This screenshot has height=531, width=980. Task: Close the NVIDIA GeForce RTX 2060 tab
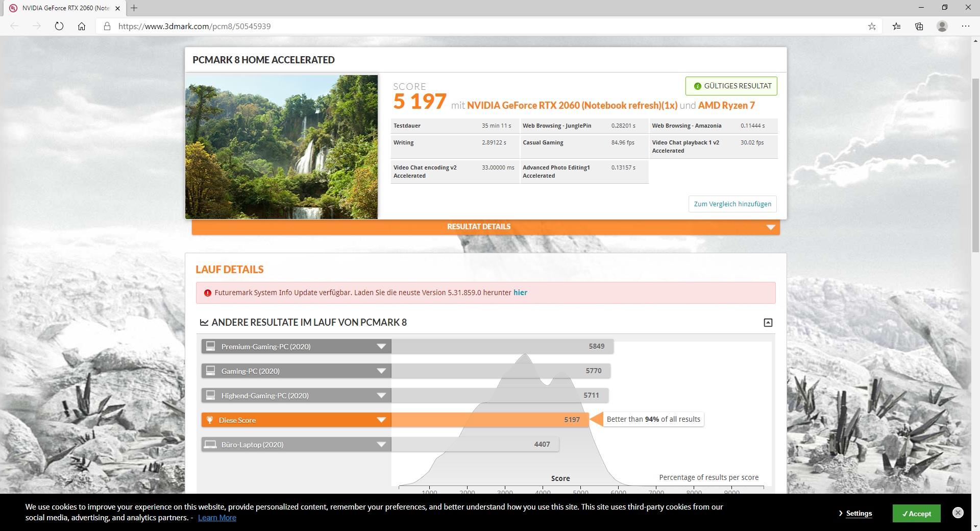[x=117, y=8]
